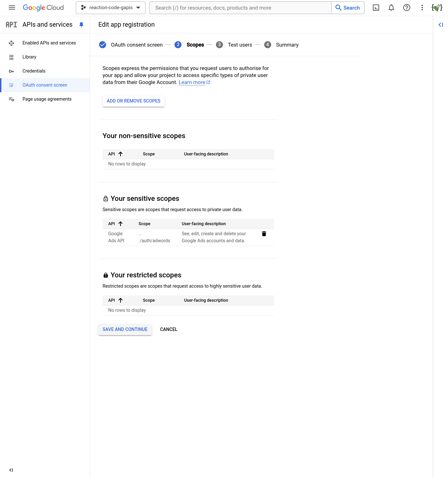Activate Cloud Shell terminal icon
Image resolution: width=448 pixels, height=477 pixels.
click(x=376, y=8)
